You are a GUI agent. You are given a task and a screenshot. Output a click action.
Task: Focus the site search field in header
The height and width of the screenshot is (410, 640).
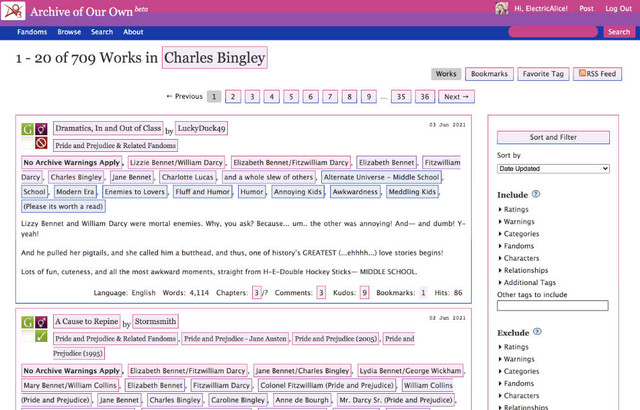(553, 32)
